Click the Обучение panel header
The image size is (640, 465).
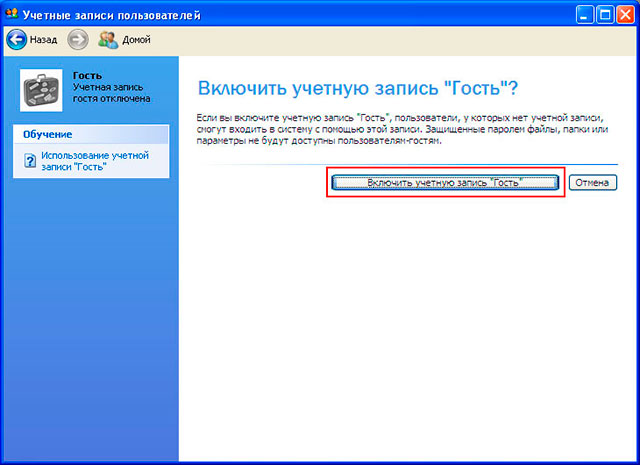91,134
